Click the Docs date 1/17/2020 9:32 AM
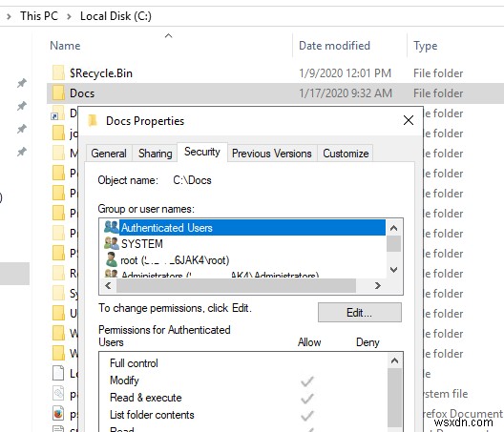Image resolution: width=504 pixels, height=432 pixels. click(346, 93)
